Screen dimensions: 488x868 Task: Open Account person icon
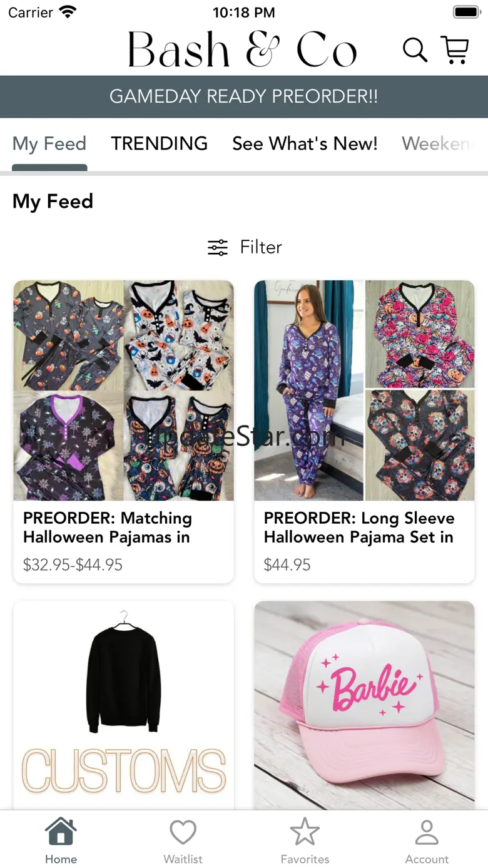[x=427, y=833]
